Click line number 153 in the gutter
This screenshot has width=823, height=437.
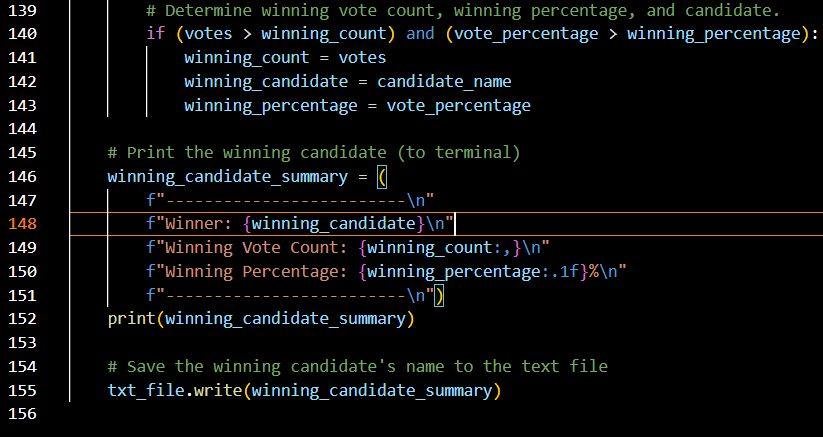click(23, 343)
